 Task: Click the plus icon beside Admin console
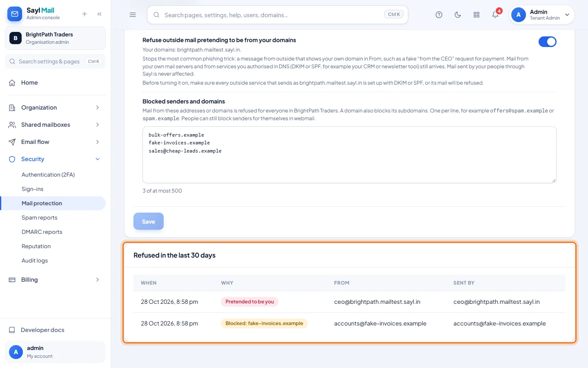pos(85,14)
